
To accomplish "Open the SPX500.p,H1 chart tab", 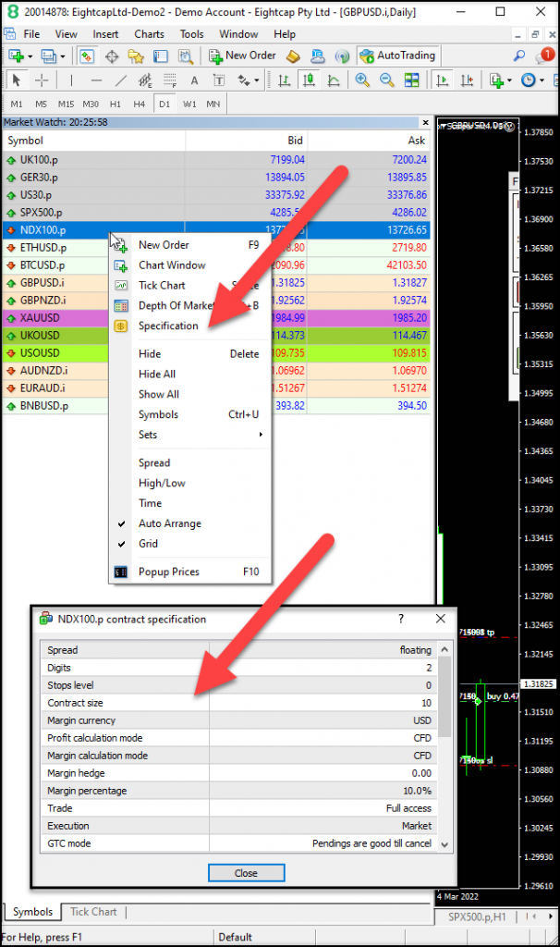I will [x=476, y=916].
